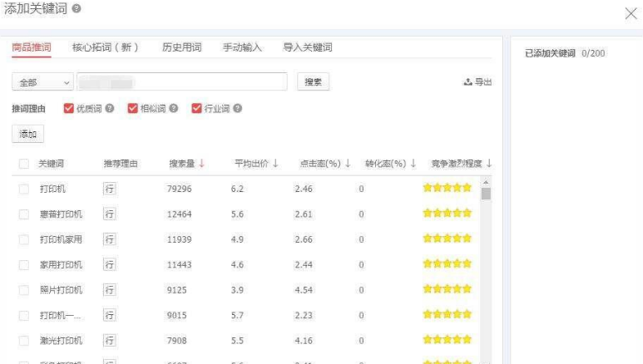
Task: Sort by 平均出价 column arrow
Action: (275, 164)
